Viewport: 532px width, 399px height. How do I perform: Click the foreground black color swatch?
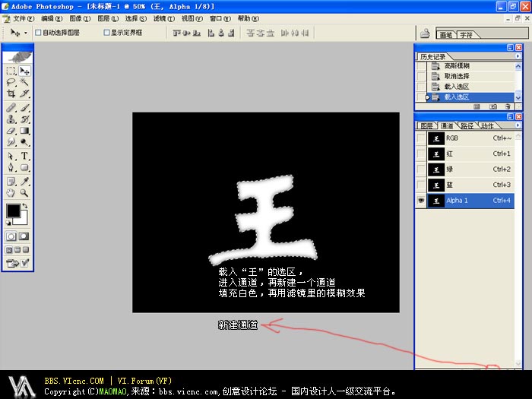click(x=14, y=211)
